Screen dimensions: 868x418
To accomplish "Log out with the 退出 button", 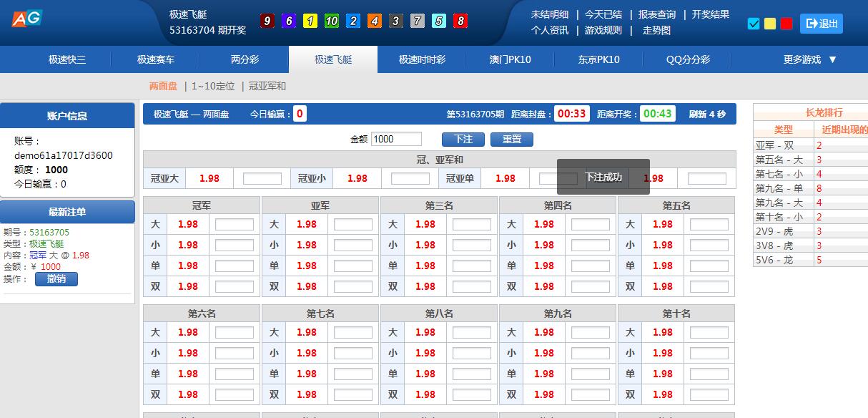I will 821,24.
